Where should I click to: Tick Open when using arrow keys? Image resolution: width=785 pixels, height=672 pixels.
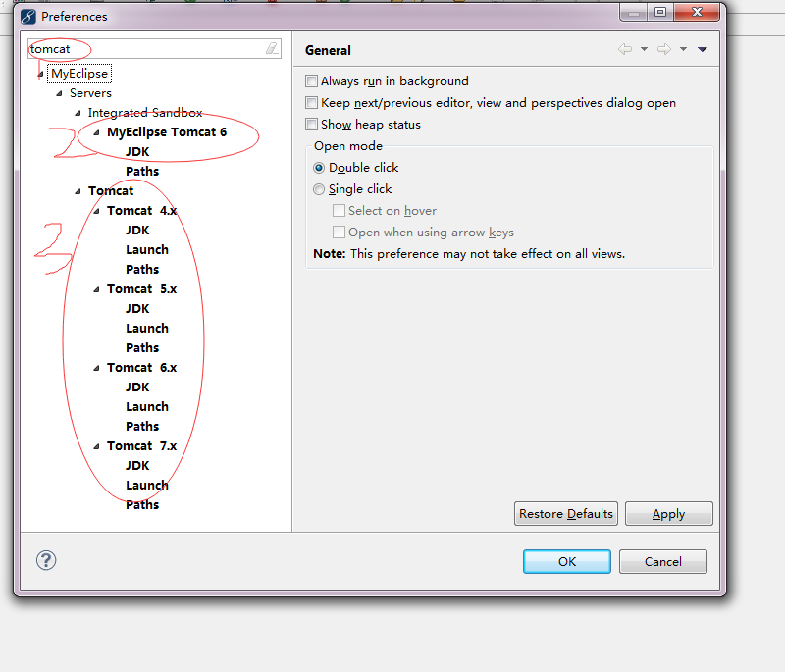point(339,233)
